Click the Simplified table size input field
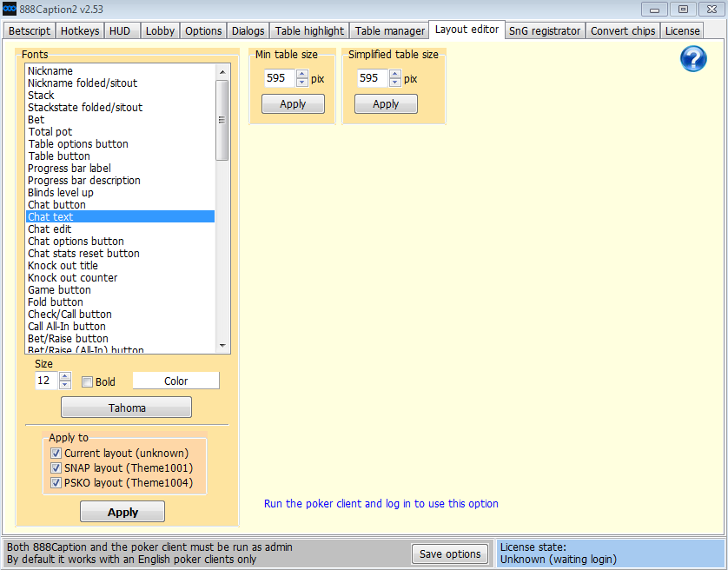728x570 pixels. pos(373,78)
